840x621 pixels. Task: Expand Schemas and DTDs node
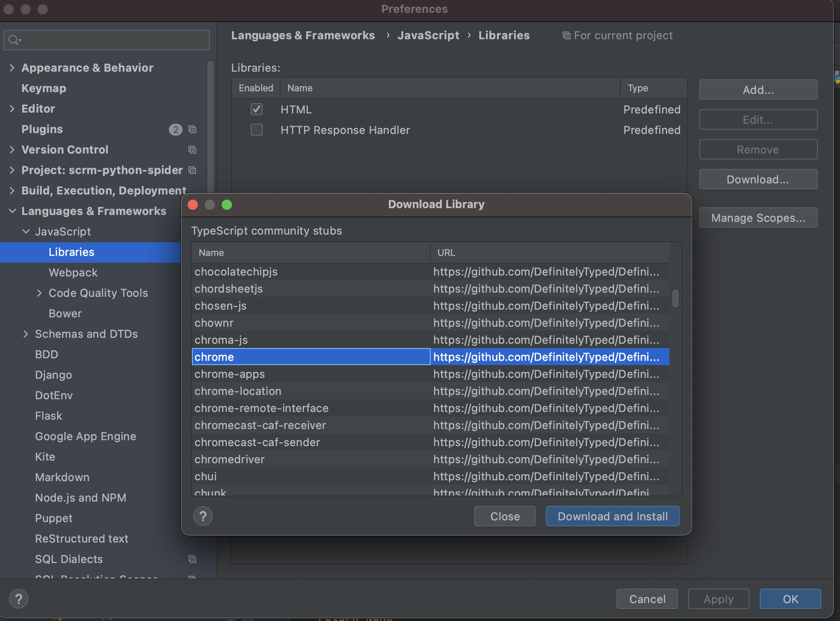tap(26, 334)
